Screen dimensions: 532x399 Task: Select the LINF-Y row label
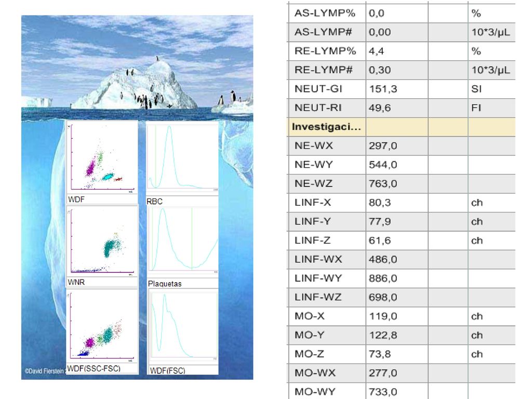312,221
